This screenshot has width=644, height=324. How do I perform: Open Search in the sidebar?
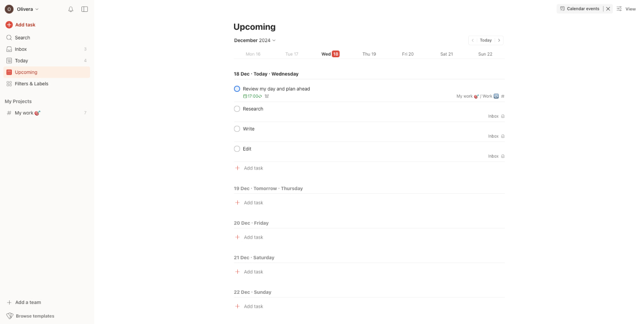tap(22, 38)
